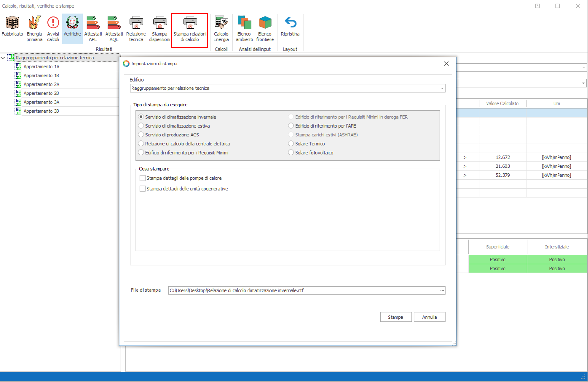
Task: Open Elenco frontiere list
Action: [x=265, y=29]
